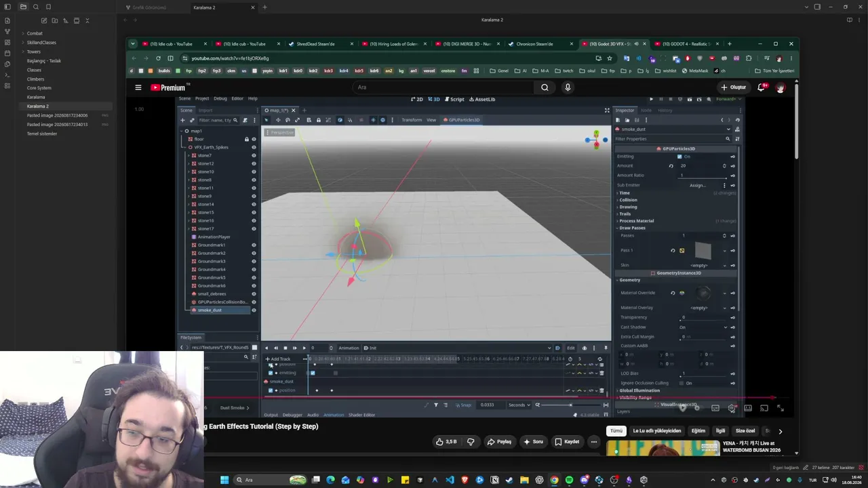Click the dislike thumbs-down button

(471, 442)
